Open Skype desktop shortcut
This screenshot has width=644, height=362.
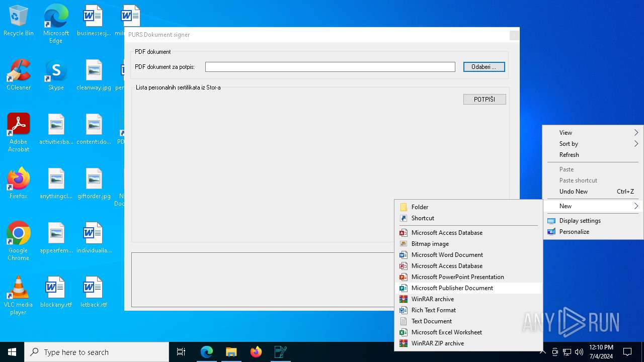pos(56,75)
